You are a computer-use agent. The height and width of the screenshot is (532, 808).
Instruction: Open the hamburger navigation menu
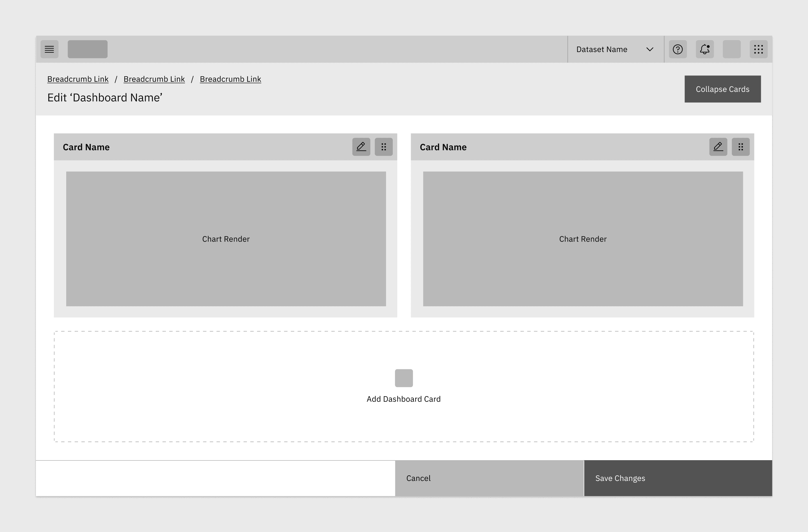tap(49, 49)
